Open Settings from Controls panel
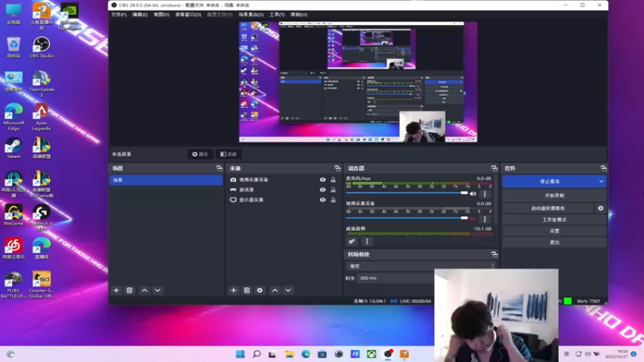 [x=554, y=231]
